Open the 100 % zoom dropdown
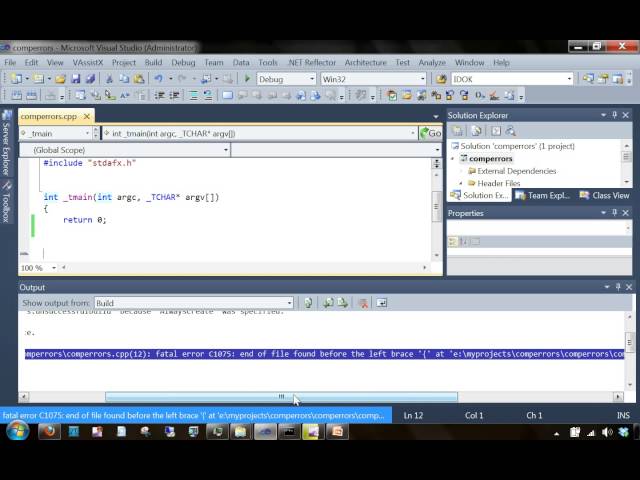The height and width of the screenshot is (480, 640). click(x=54, y=268)
